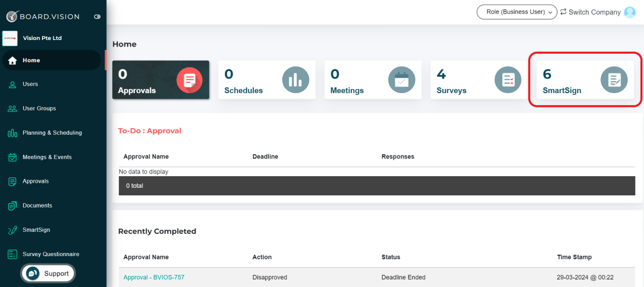Click the Schedules bar chart icon
The height and width of the screenshot is (287, 644).
[296, 80]
